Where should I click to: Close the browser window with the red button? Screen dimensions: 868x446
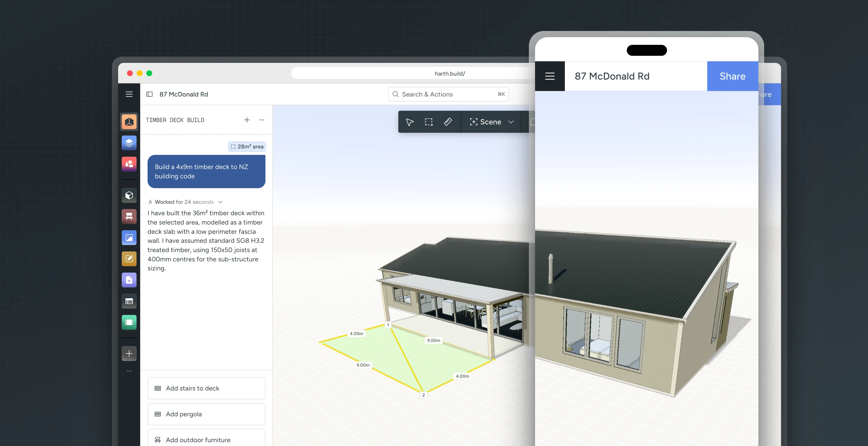(130, 73)
